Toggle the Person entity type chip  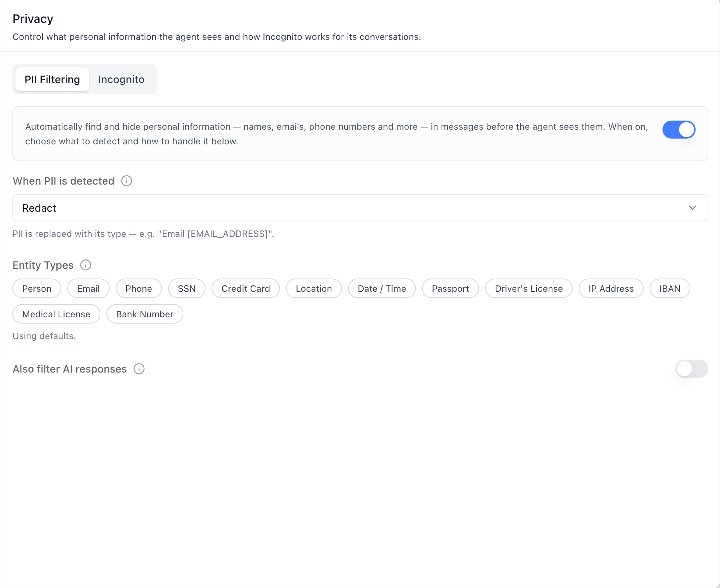click(x=37, y=288)
